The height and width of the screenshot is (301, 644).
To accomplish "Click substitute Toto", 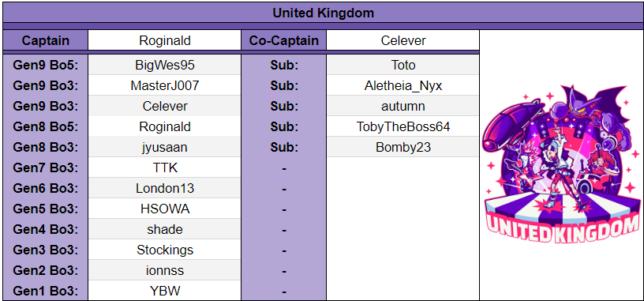I will [x=403, y=65].
